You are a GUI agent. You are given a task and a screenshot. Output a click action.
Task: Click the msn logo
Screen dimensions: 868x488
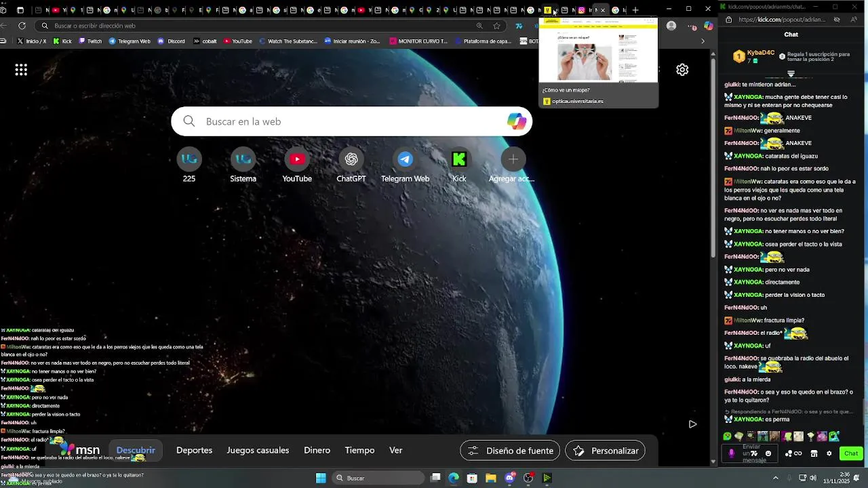point(80,450)
